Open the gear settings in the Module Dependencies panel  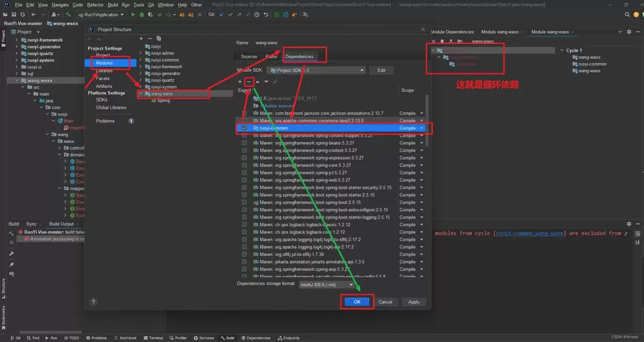pos(629,32)
